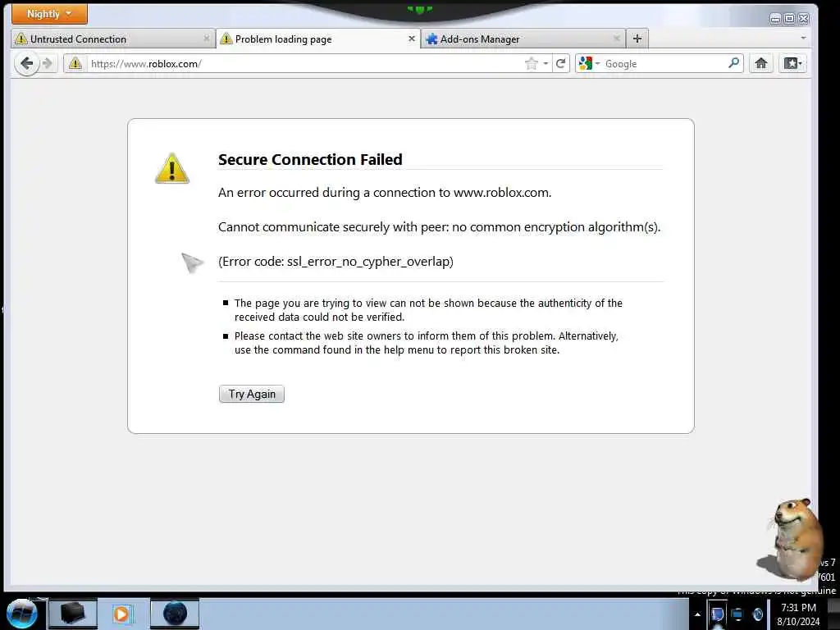The height and width of the screenshot is (630, 840).
Task: Go forward to the next page
Action: click(48, 64)
